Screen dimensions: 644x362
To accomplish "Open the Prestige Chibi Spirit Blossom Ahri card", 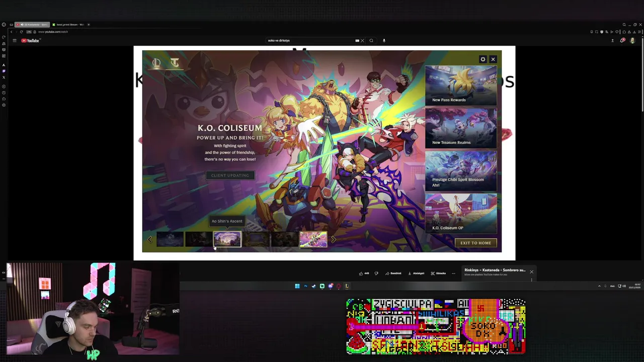I will (461, 171).
